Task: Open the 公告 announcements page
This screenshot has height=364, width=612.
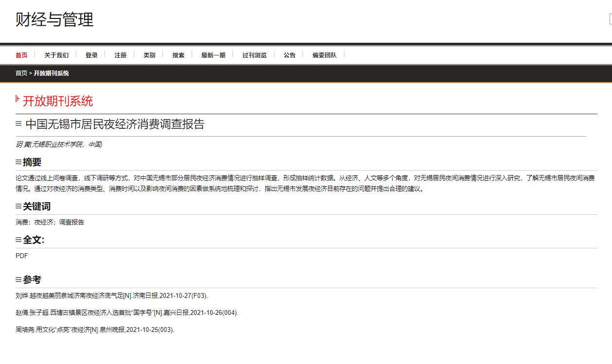Action: 289,55
